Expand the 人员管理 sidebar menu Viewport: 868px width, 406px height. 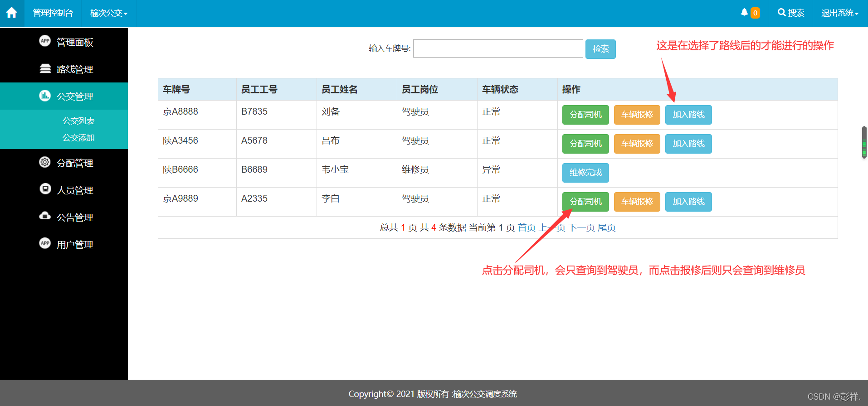[64, 190]
